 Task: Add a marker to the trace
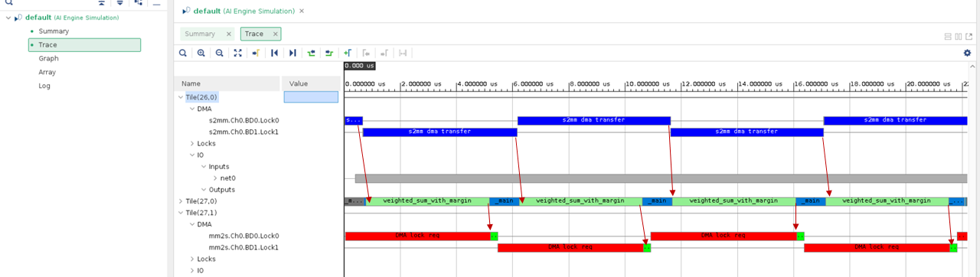348,53
